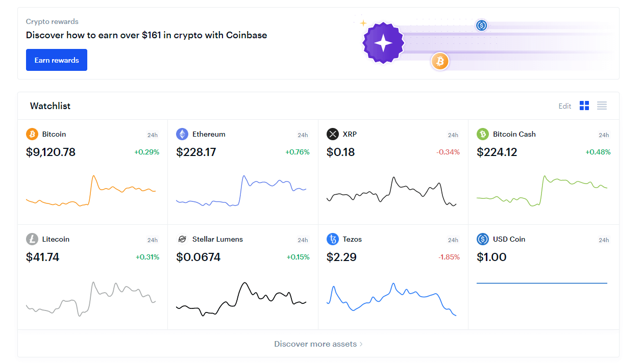Open the 24h selector on Litecoin card

point(153,240)
